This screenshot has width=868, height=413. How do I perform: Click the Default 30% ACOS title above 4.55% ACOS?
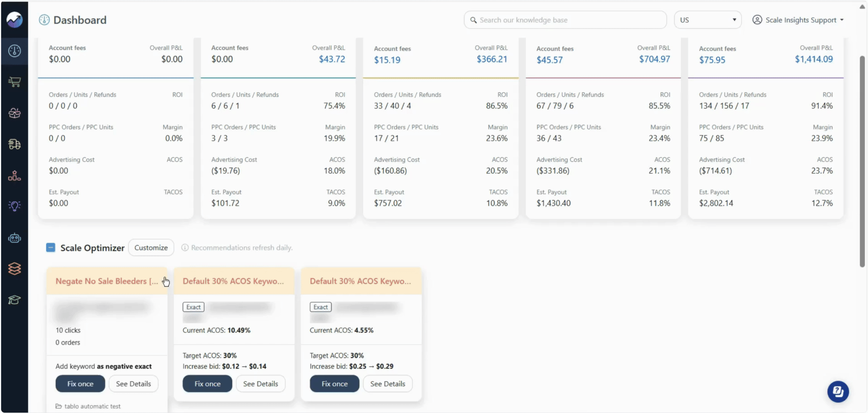[360, 281]
